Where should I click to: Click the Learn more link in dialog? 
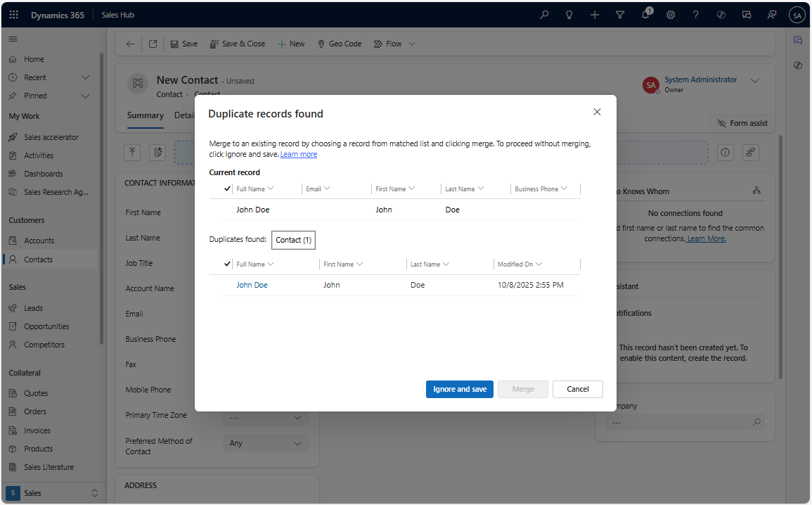298,154
